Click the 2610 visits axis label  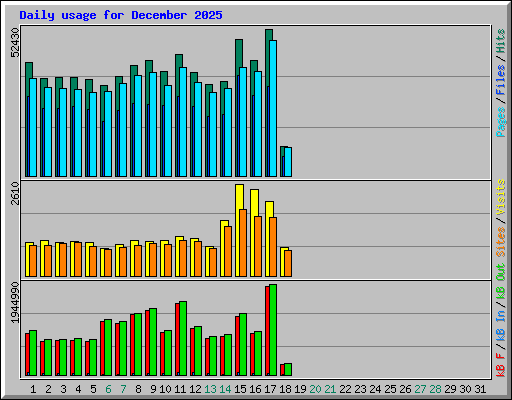(x=15, y=194)
